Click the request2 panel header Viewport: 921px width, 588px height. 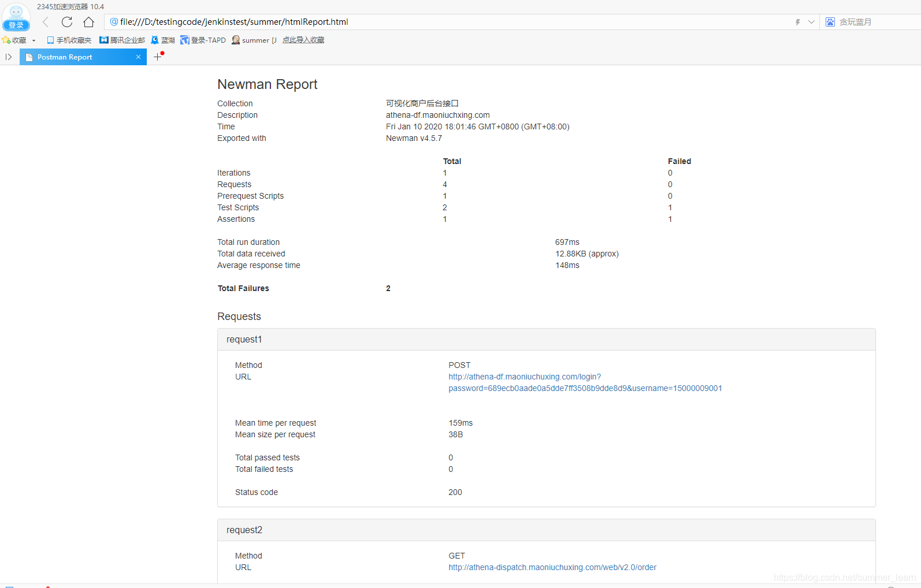point(547,530)
